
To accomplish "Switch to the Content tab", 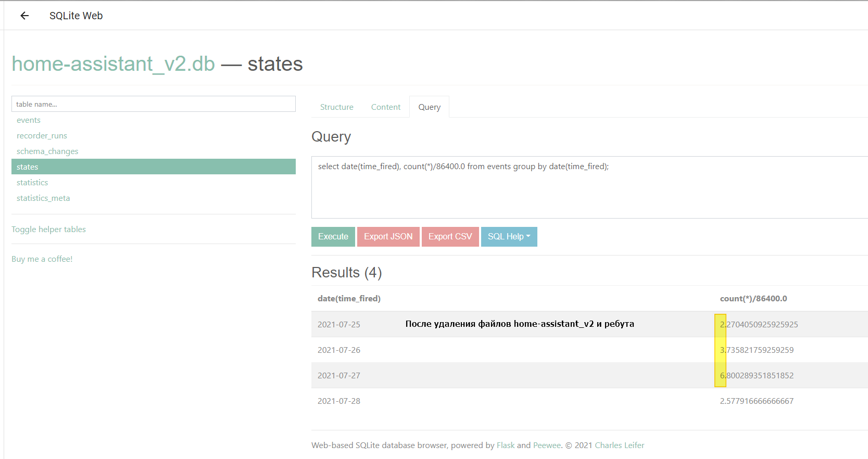I will (386, 107).
